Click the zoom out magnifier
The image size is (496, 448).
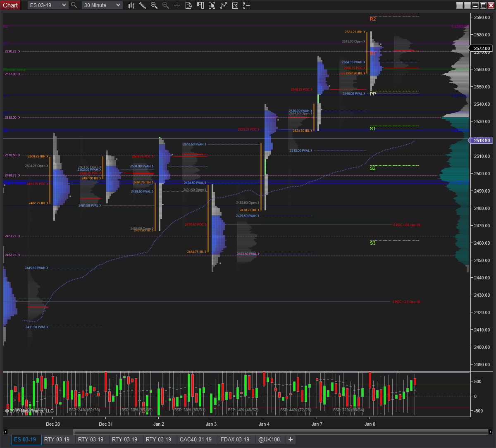pyautogui.click(x=166, y=5)
